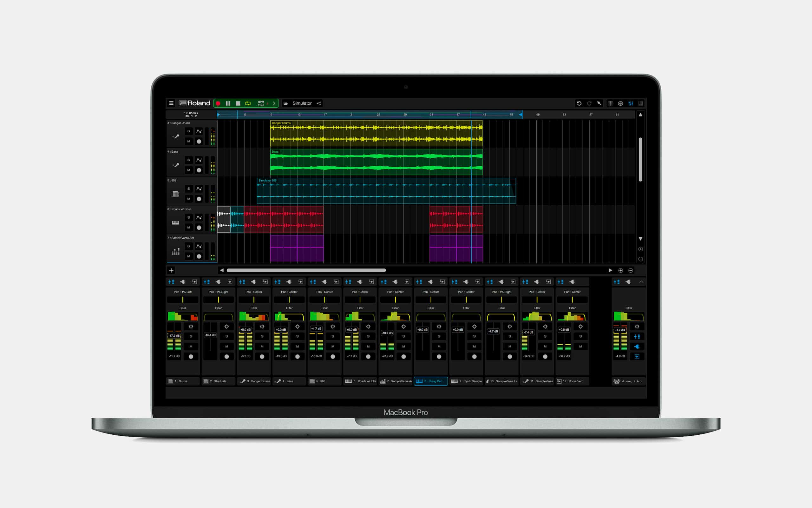This screenshot has width=812, height=508.
Task: Expand the BPM transport panel arrow
Action: coord(274,103)
